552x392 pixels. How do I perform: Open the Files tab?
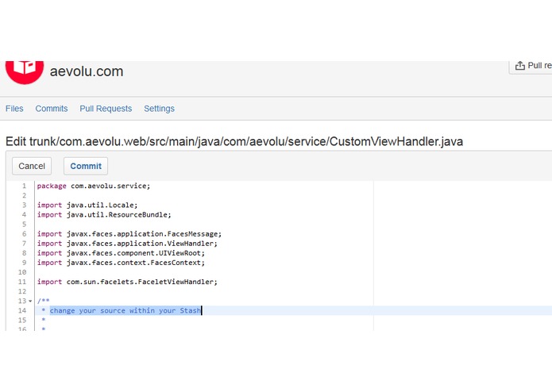(14, 109)
